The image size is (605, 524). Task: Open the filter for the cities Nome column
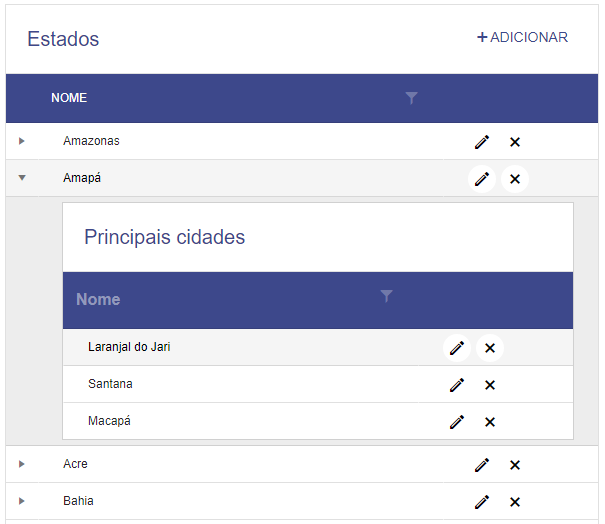click(x=386, y=296)
